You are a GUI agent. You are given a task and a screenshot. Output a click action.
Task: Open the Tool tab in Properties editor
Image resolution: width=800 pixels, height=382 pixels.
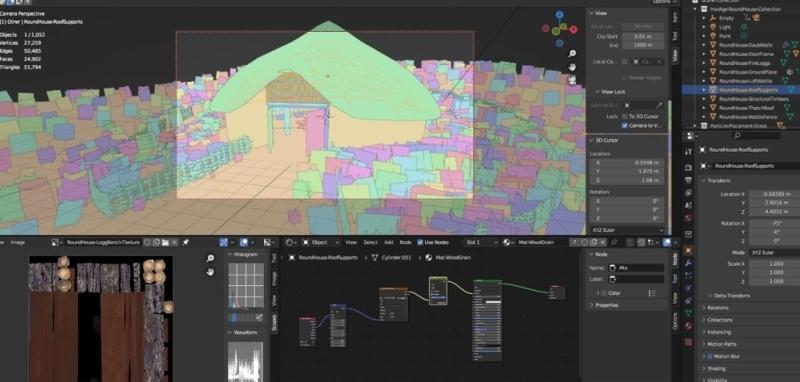click(x=688, y=151)
